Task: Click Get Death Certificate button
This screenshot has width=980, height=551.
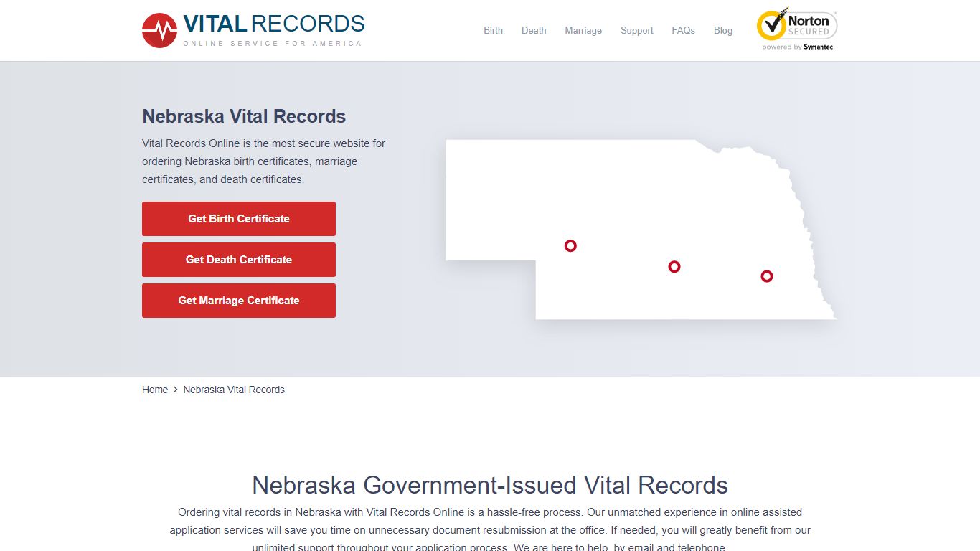Action: [239, 260]
